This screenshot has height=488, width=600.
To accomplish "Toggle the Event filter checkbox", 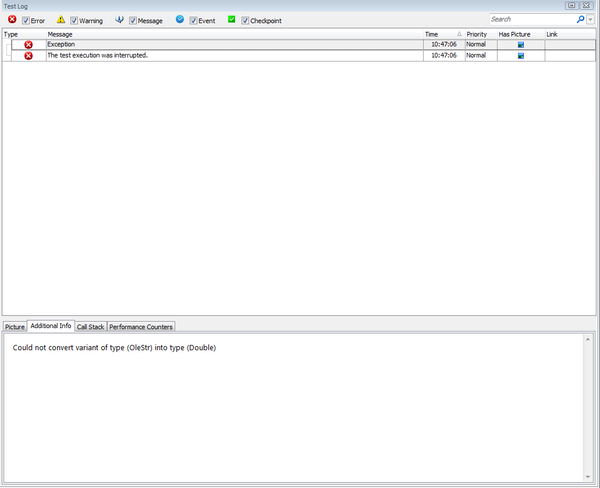I will pos(193,21).
